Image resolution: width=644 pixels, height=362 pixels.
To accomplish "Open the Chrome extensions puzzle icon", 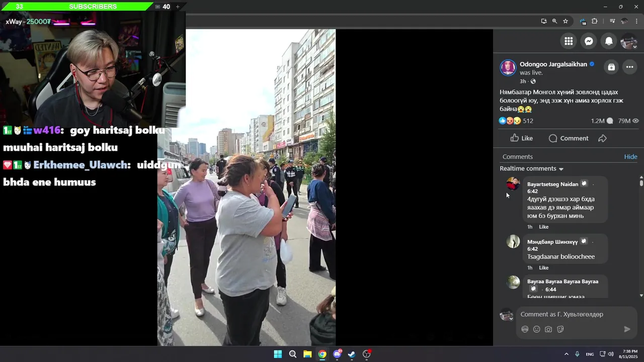I will [x=595, y=21].
